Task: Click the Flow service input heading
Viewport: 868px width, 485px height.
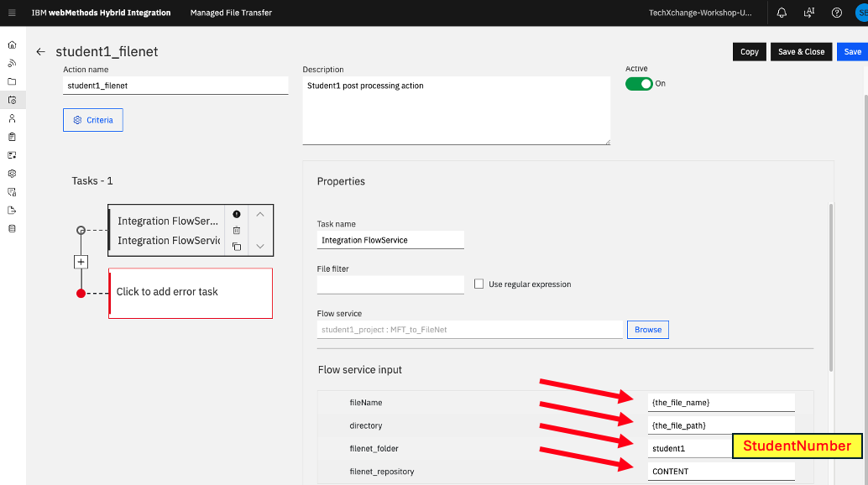Action: coord(360,370)
